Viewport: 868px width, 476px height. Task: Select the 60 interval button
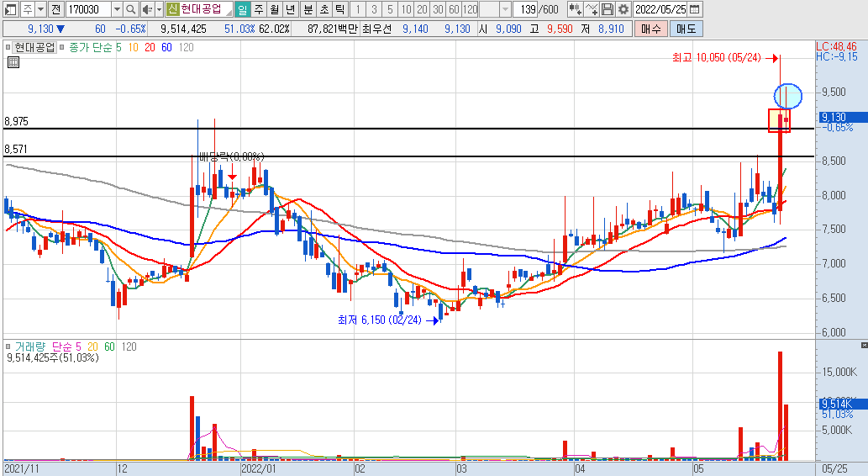coord(454,9)
